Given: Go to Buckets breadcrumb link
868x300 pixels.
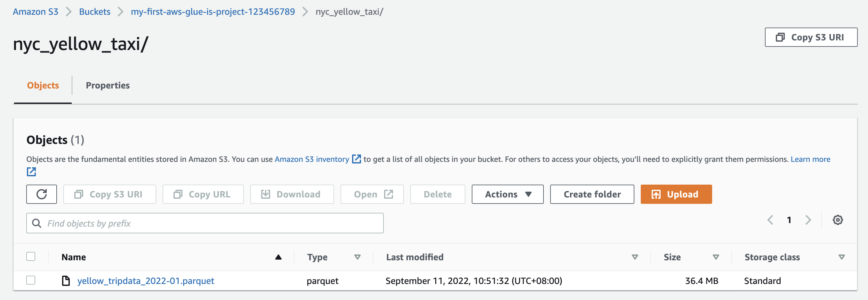Looking at the screenshot, I should click(x=95, y=12).
